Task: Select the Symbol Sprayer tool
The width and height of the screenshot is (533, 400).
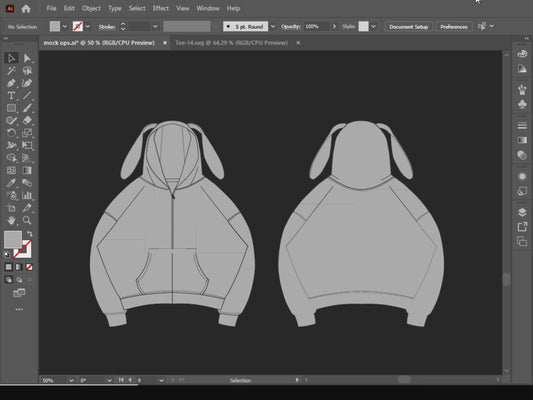Action: click(x=11, y=195)
